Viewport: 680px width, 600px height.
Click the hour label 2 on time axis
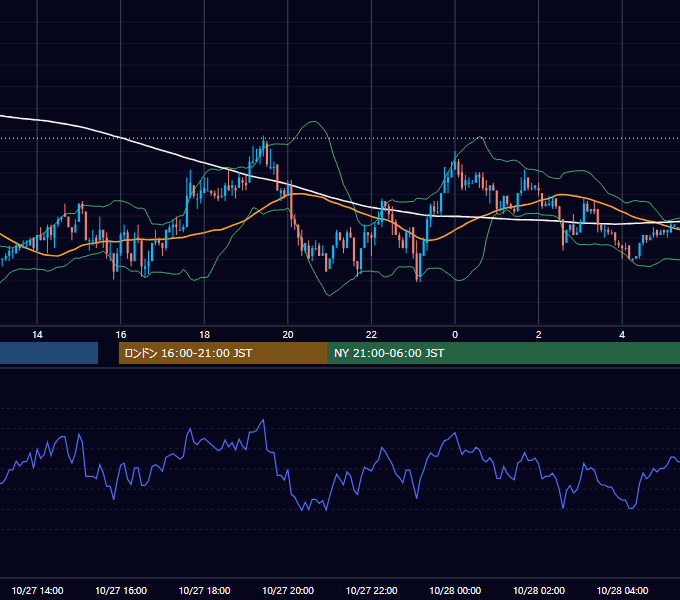(538, 335)
